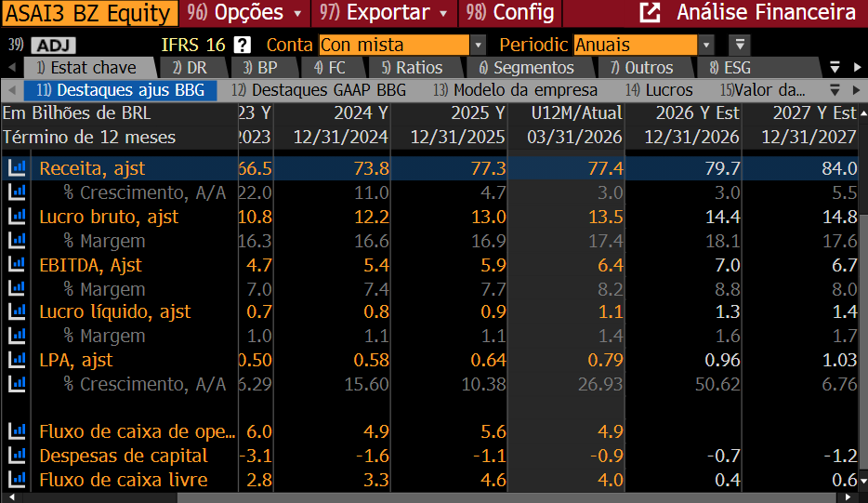Open chart icon for Fluxo de caixa livre
The image size is (868, 503).
(x=17, y=479)
